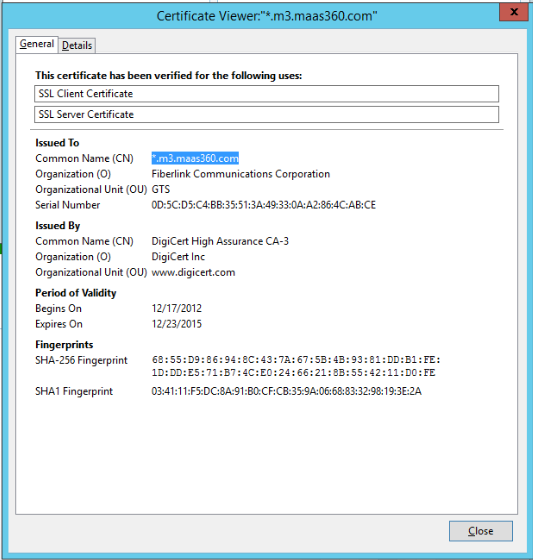
Task: Click the SHA1 fingerprint value
Action: point(287,391)
